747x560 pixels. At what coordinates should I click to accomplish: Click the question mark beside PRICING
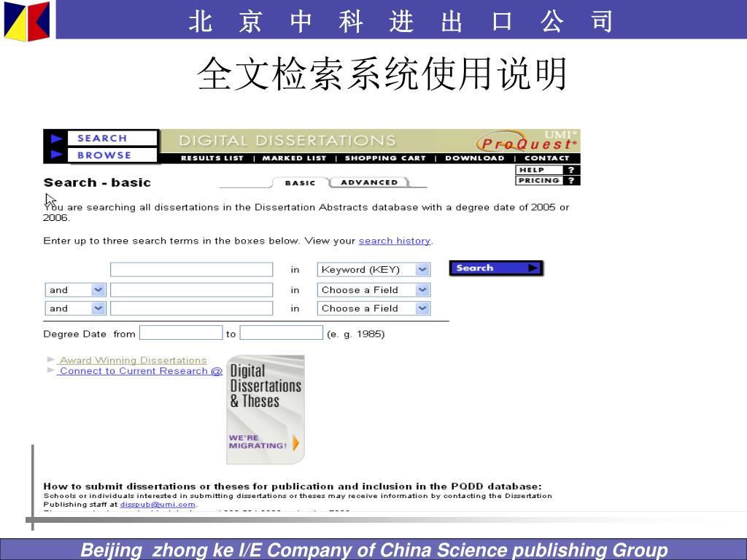click(571, 181)
